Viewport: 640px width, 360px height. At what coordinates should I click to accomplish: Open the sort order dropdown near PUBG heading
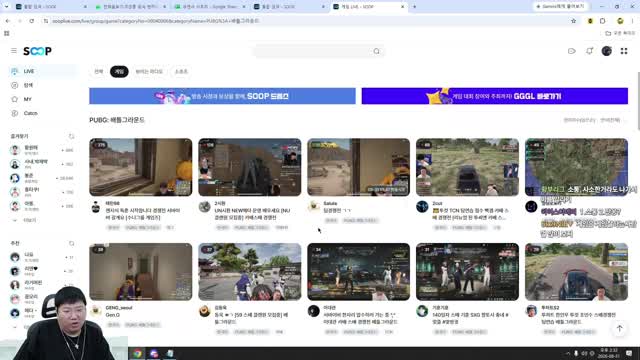pyautogui.click(x=580, y=120)
